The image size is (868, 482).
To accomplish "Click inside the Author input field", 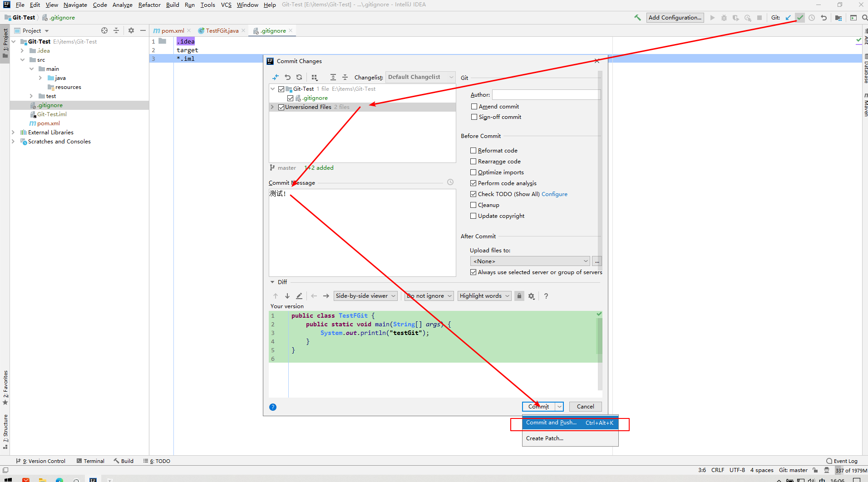I will click(546, 94).
